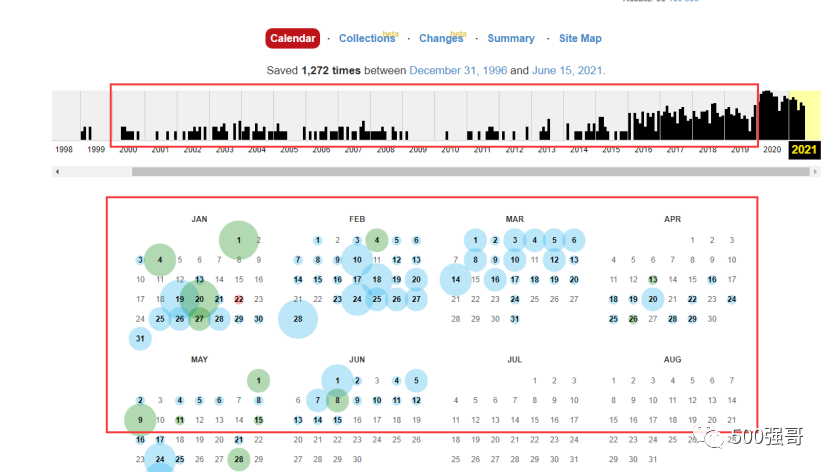Switch to the Changes tab
This screenshot has width=830, height=472.
click(440, 39)
